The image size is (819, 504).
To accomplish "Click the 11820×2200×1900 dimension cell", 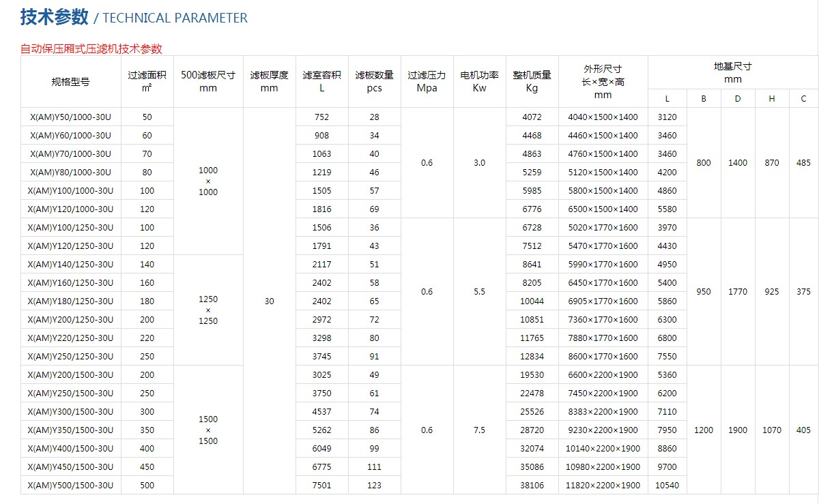I will click(603, 486).
